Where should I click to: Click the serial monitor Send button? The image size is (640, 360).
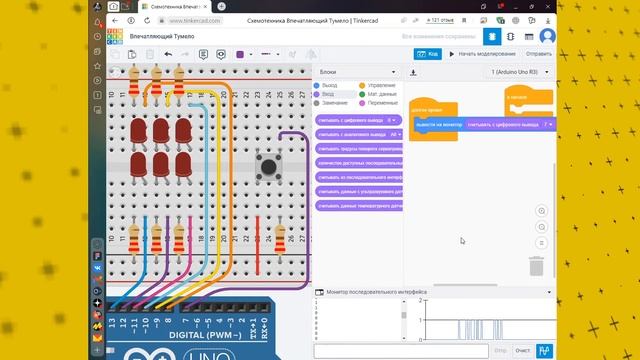pyautogui.click(x=500, y=351)
